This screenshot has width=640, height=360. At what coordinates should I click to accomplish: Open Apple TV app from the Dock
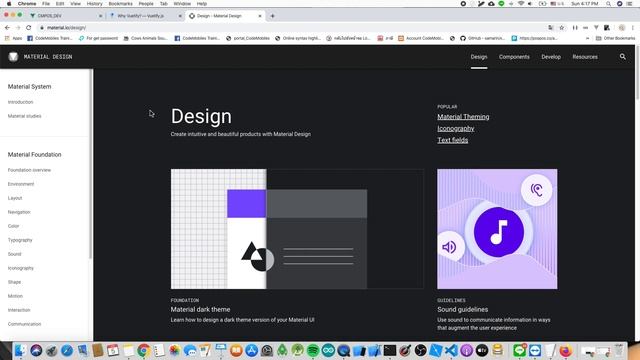coord(482,351)
